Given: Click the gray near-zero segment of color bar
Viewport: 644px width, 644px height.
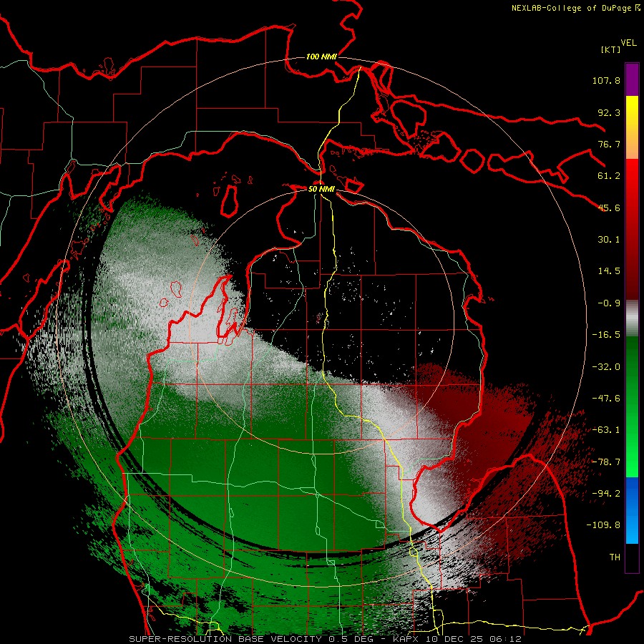Looking at the screenshot, I should tap(632, 318).
